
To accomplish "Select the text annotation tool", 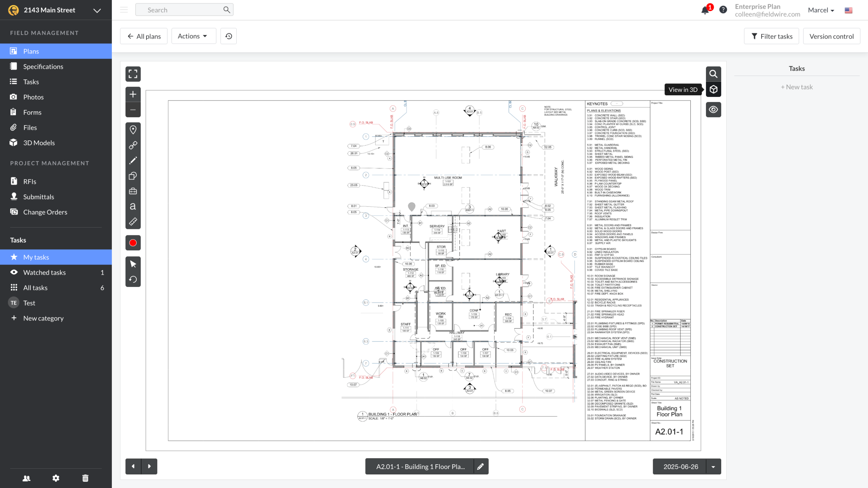I will [133, 206].
